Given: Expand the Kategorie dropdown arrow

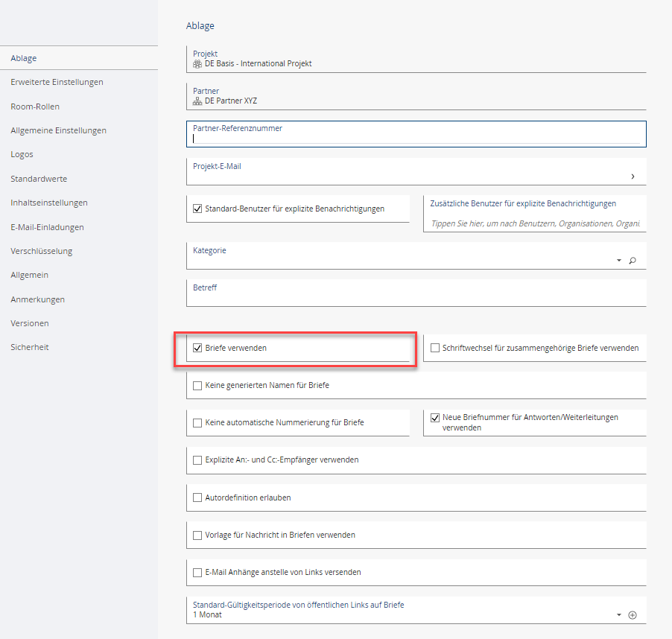Looking at the screenshot, I should (618, 261).
